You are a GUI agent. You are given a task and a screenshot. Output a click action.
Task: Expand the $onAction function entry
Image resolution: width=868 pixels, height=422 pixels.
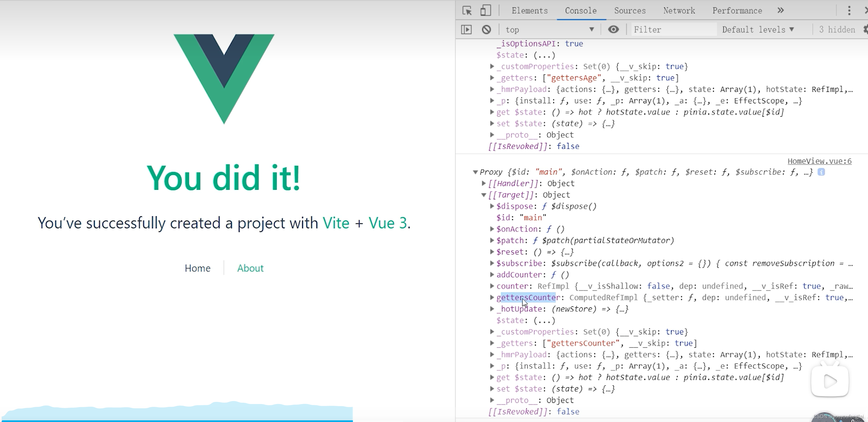492,229
